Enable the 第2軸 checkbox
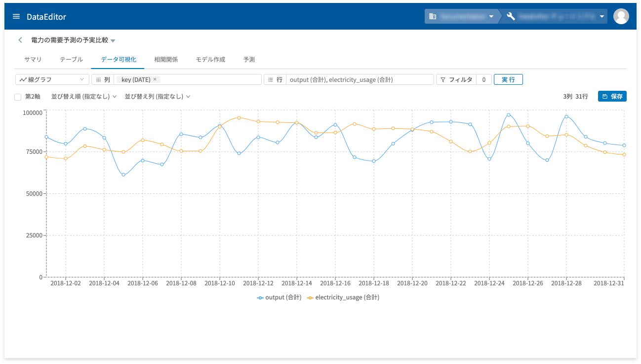This screenshot has height=364, width=641. click(18, 97)
